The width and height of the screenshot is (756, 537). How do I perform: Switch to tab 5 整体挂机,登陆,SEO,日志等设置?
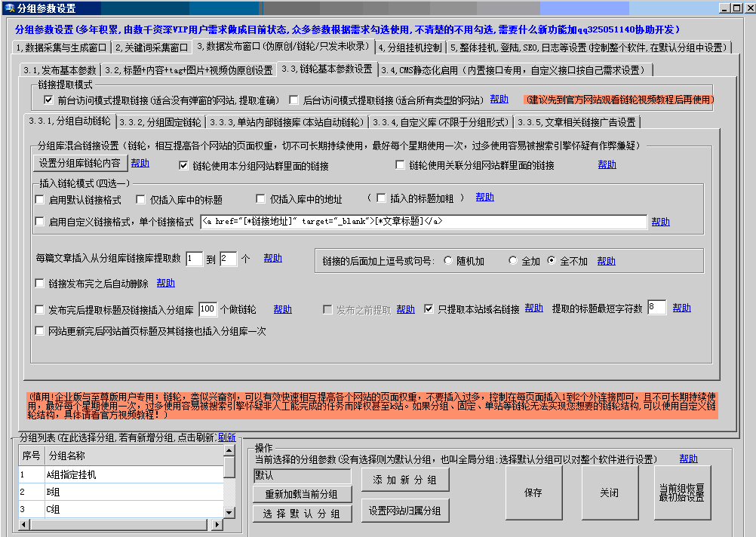[589, 48]
